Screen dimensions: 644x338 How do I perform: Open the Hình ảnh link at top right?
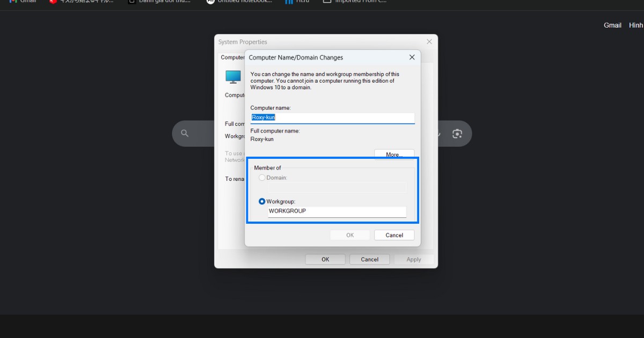pyautogui.click(x=635, y=25)
